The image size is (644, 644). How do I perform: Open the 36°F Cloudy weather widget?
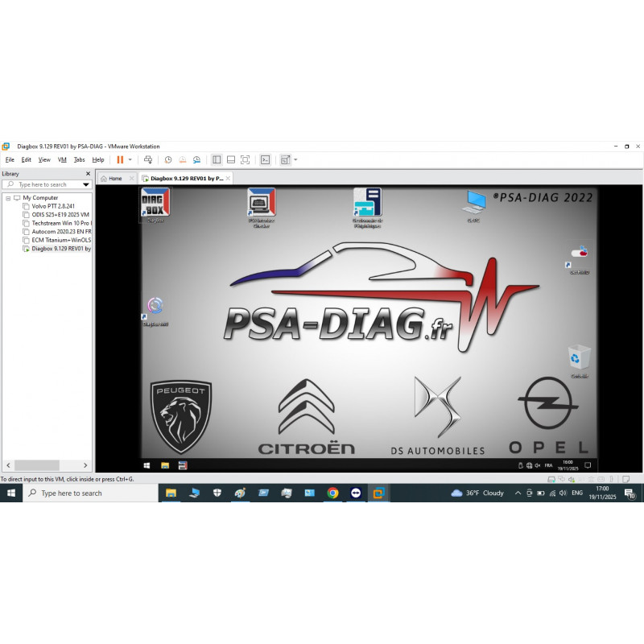[x=481, y=492]
